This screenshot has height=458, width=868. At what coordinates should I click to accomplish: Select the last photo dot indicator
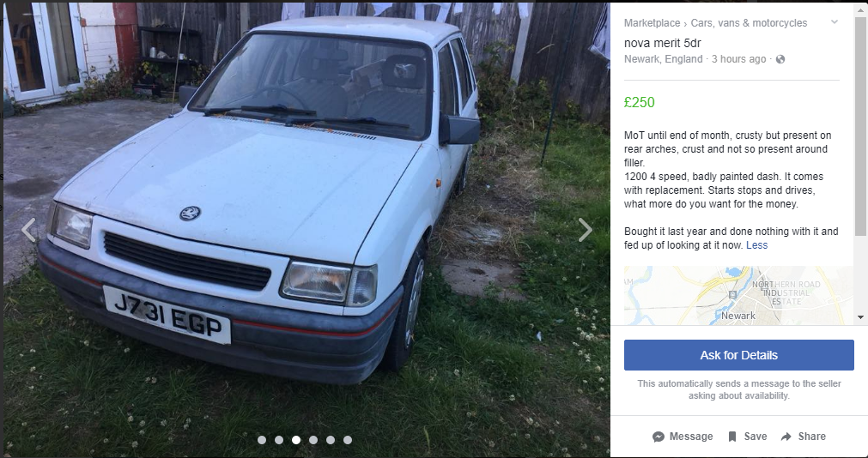pos(348,440)
